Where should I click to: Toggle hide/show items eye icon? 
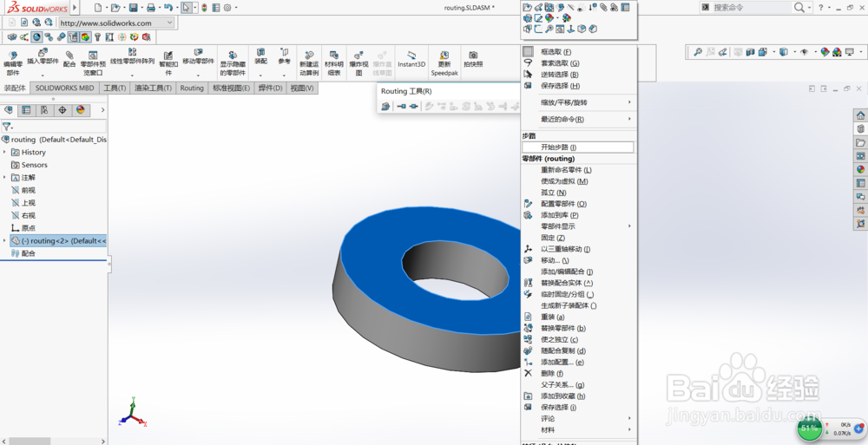point(805,52)
